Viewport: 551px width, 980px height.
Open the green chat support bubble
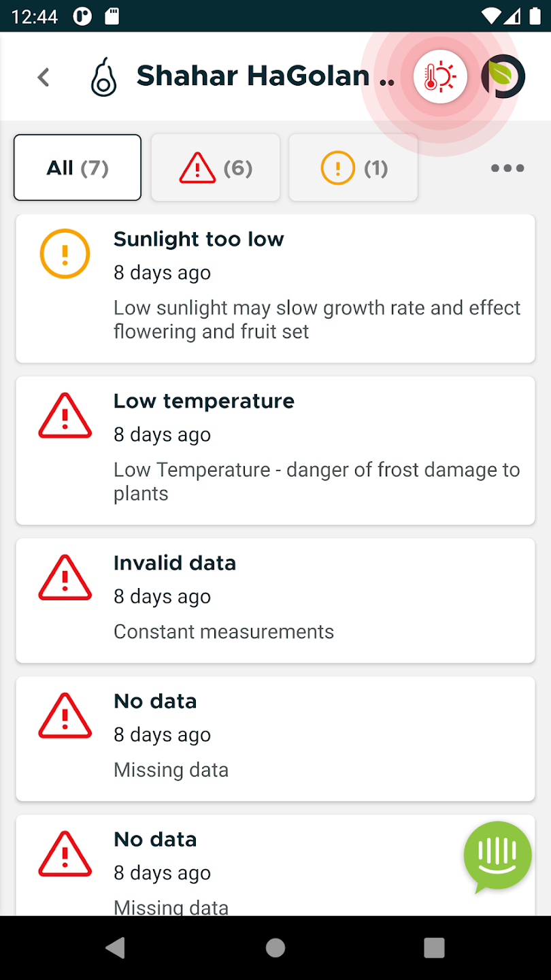tap(497, 856)
